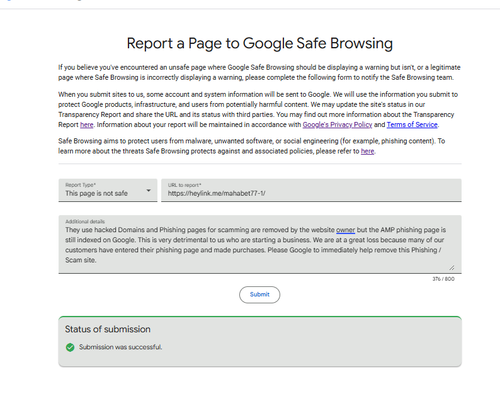Click 'Submission was successful.' message
The image size is (500, 402).
[x=120, y=347]
